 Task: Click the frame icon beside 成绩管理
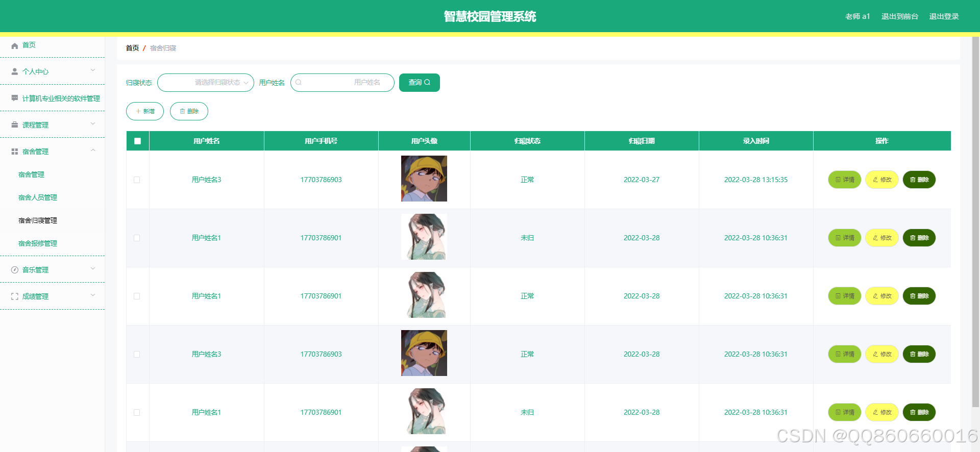15,296
